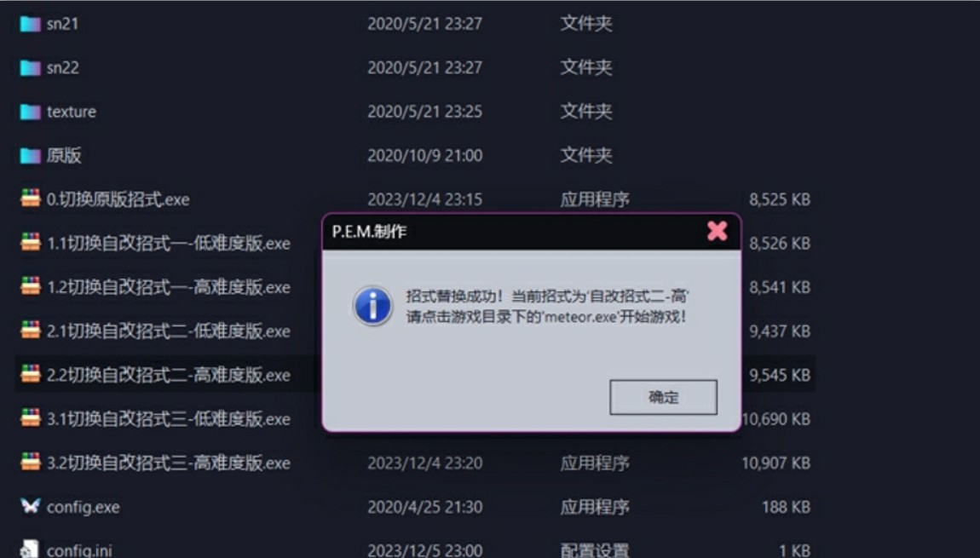Select the 原版 folder icon
980x558 pixels.
30,156
